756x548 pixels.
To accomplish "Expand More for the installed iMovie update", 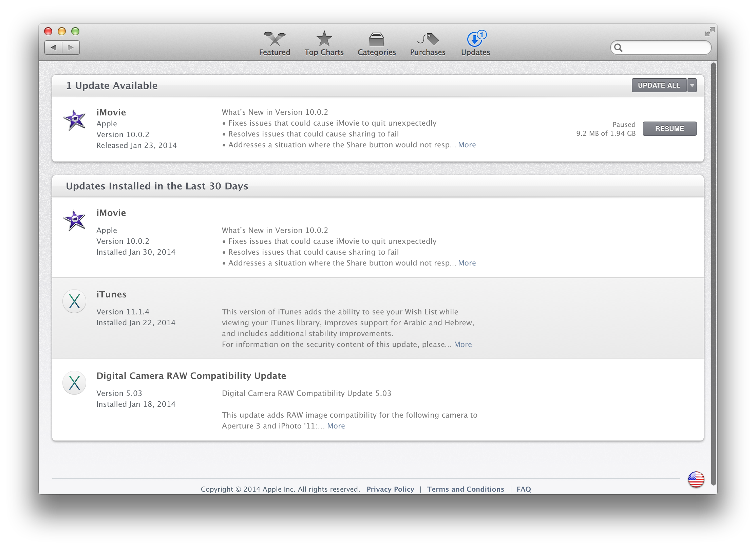I will click(x=467, y=263).
